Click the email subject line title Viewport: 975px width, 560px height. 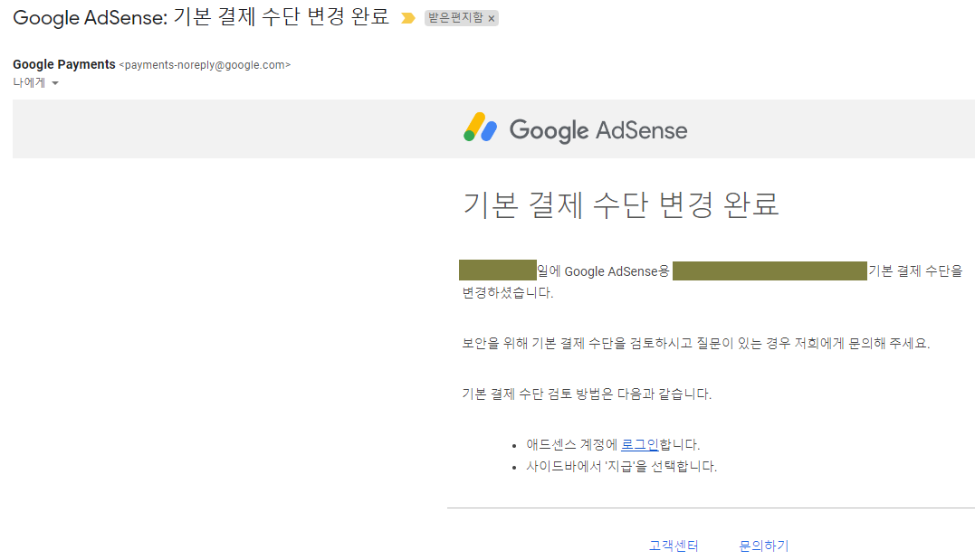[201, 17]
